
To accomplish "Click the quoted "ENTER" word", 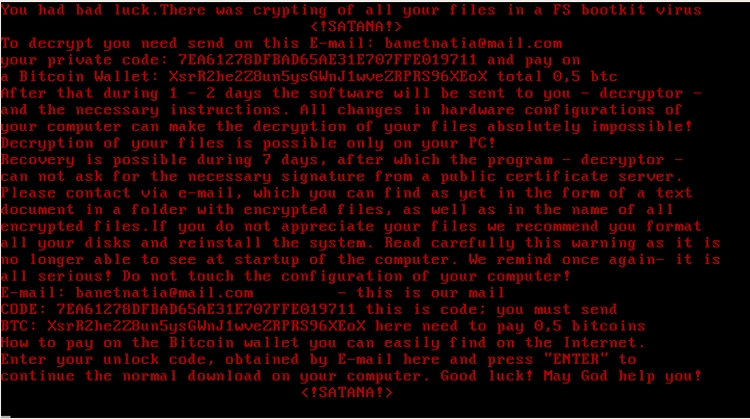I will (576, 359).
